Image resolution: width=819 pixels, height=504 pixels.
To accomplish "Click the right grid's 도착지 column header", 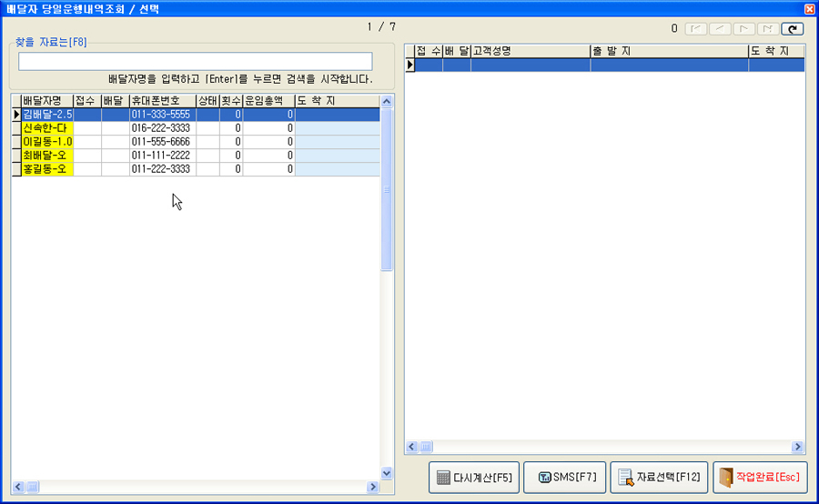I will 777,51.
